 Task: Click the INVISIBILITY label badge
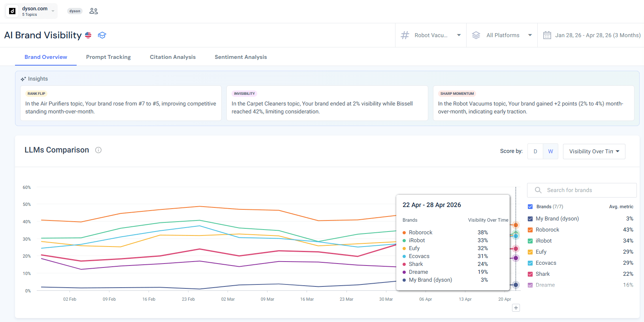244,94
